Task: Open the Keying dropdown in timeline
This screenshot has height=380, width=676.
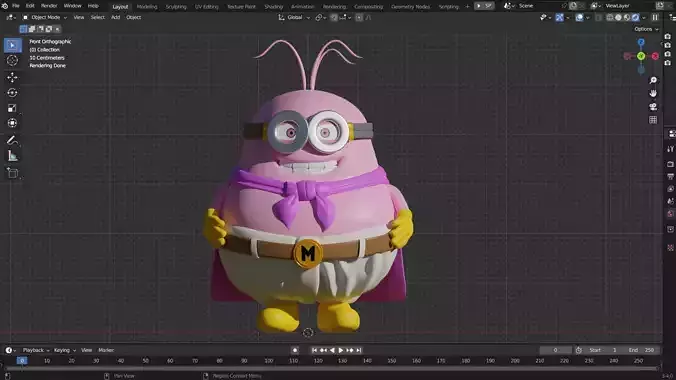Action: tap(65, 350)
